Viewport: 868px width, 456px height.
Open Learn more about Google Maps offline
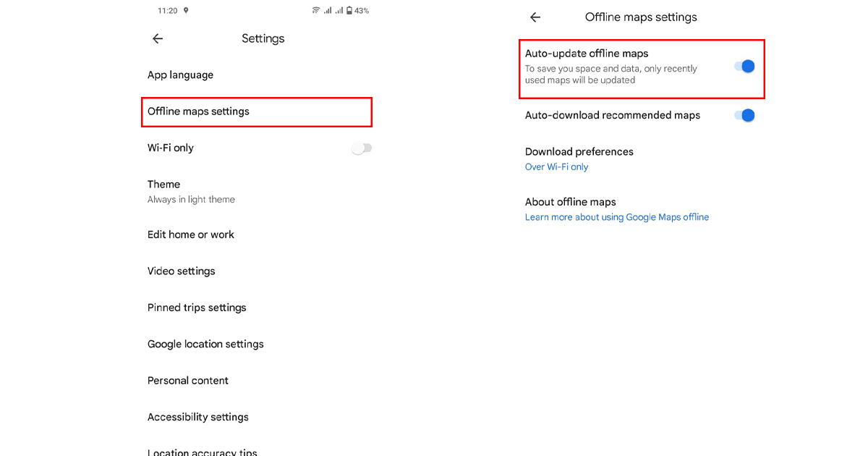point(617,217)
